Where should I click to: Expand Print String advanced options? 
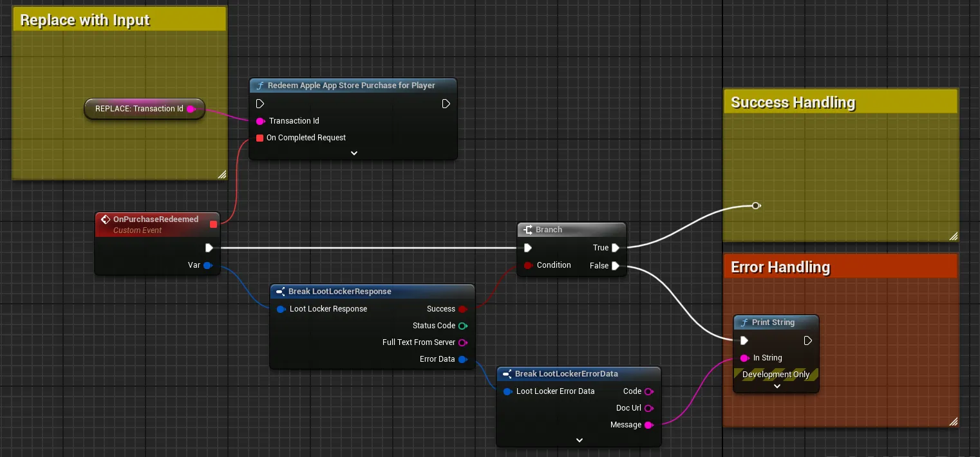coord(777,386)
